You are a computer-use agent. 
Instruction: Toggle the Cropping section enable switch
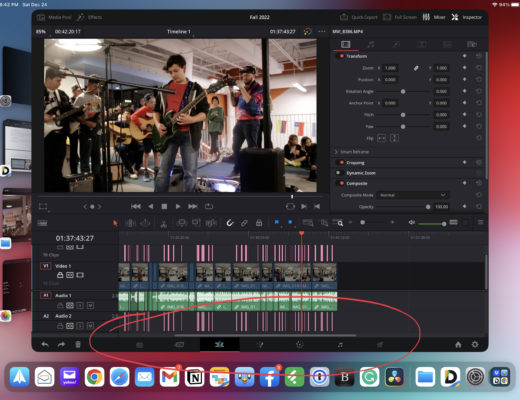(341, 162)
